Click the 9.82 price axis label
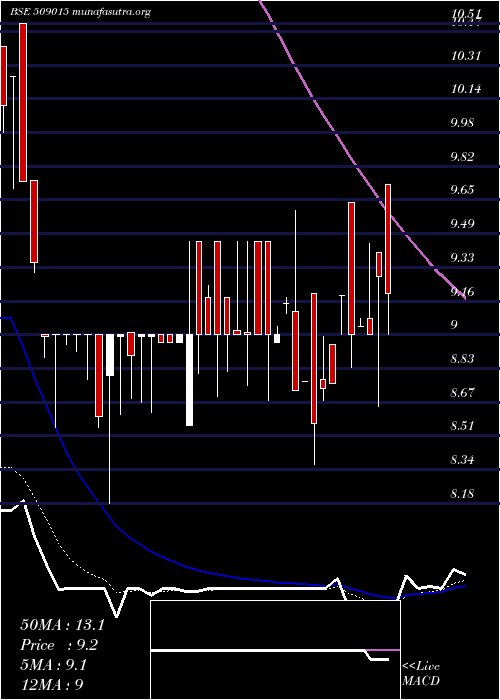This screenshot has height=700, width=500. point(464,156)
